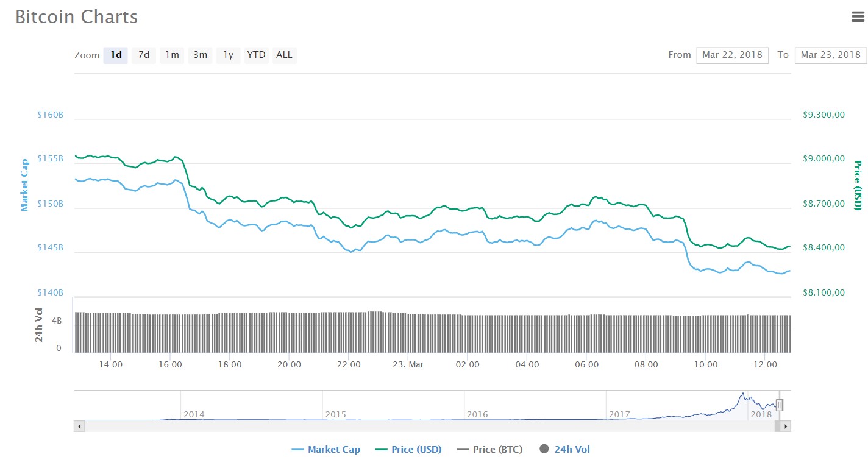Screen dimensions: 868x457
Task: Toggle the Price (USD) series legend
Action: (x=408, y=450)
